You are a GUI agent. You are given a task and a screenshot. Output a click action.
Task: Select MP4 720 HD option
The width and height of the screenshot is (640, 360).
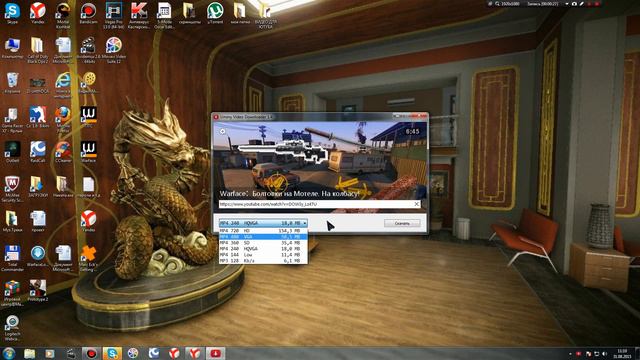[263, 231]
